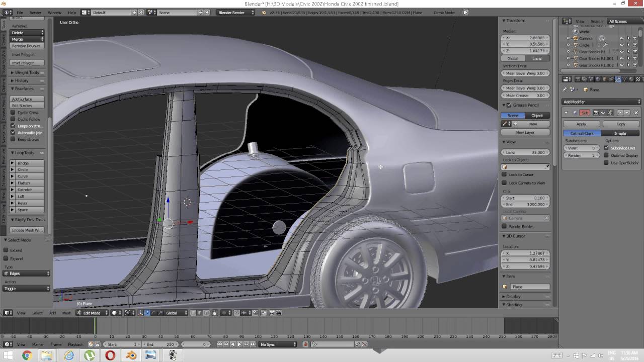
Task: Open the Modifiers tab wrench icon
Action: click(618, 79)
